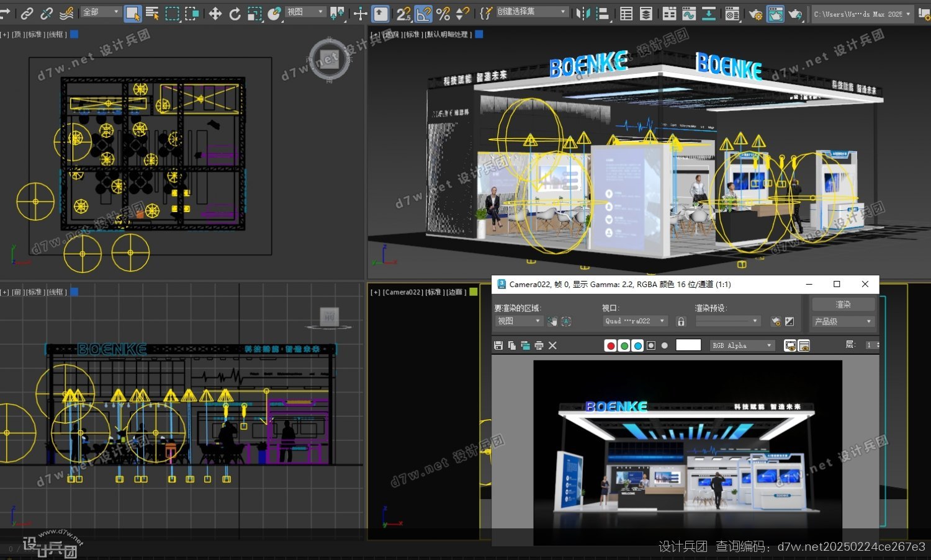Open the Environment and Effects exposure icon
This screenshot has width=931, height=560.
789,321
